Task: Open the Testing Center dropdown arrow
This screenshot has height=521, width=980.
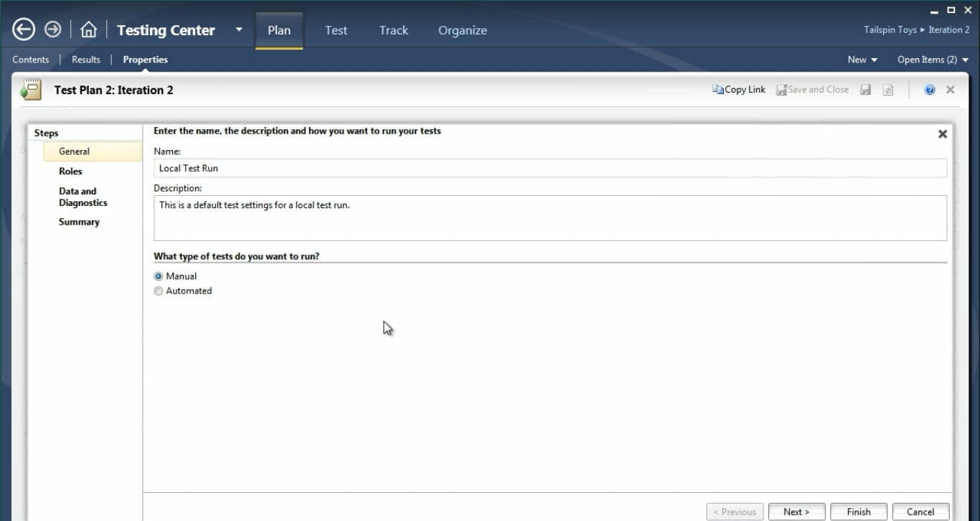Action: coord(239,30)
